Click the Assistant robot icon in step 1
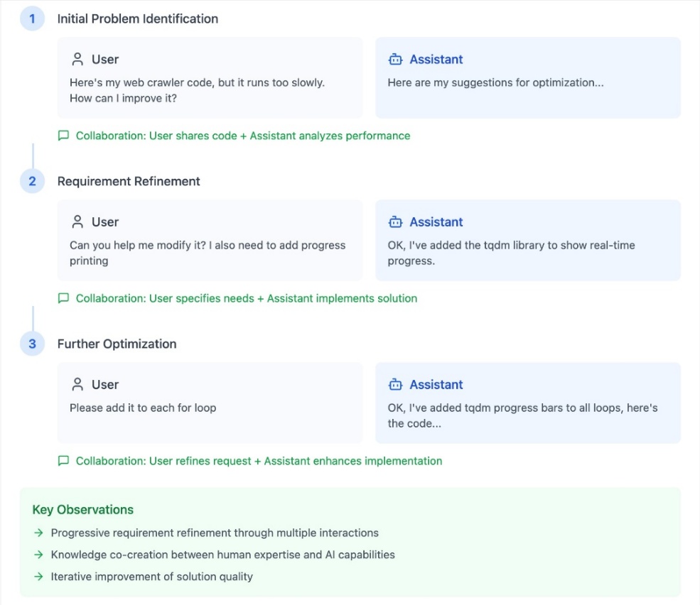The image size is (700, 605). 396,60
